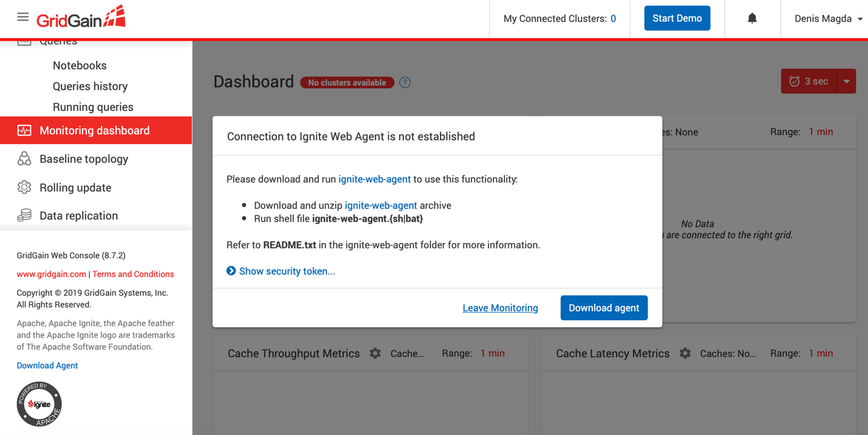This screenshot has width=868, height=435.
Task: Open the Denis Magda account menu
Action: 829,18
